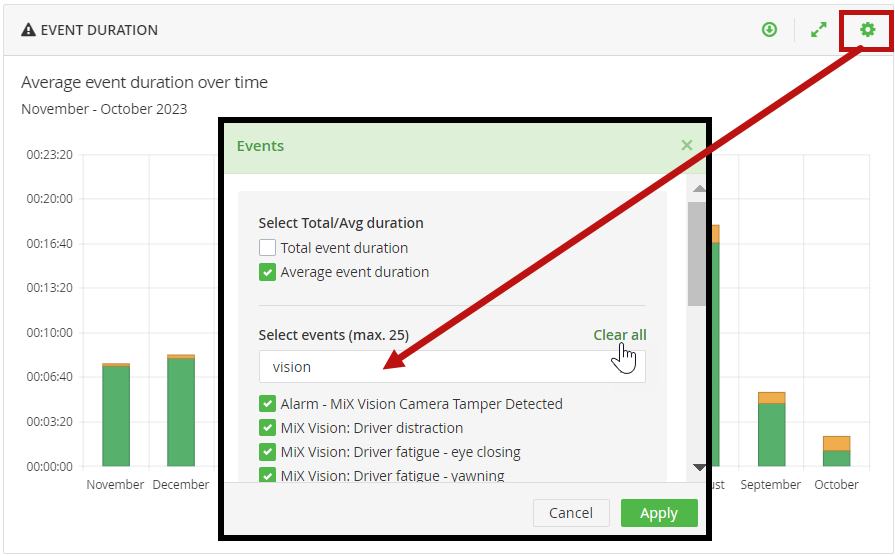The image size is (895, 556).
Task: Click the Cancel button
Action: (571, 513)
